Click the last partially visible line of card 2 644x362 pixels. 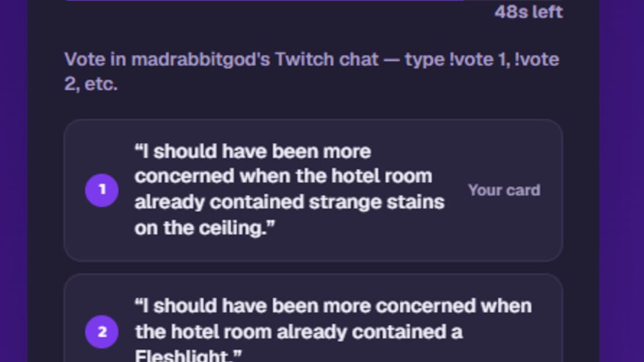(x=188, y=356)
